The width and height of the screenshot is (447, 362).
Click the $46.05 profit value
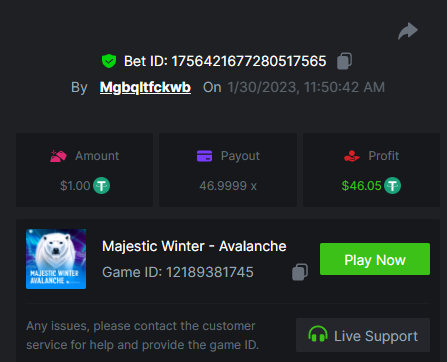[361, 186]
